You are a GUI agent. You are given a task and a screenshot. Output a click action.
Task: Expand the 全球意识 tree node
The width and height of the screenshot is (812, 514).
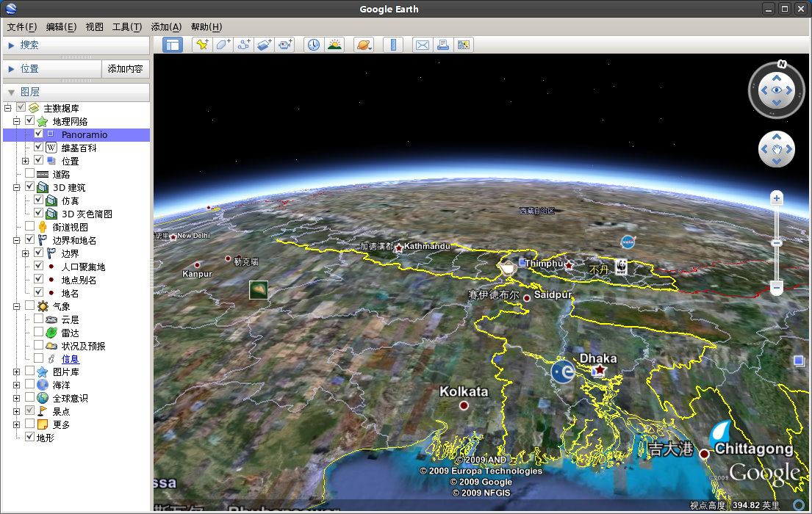coord(17,398)
